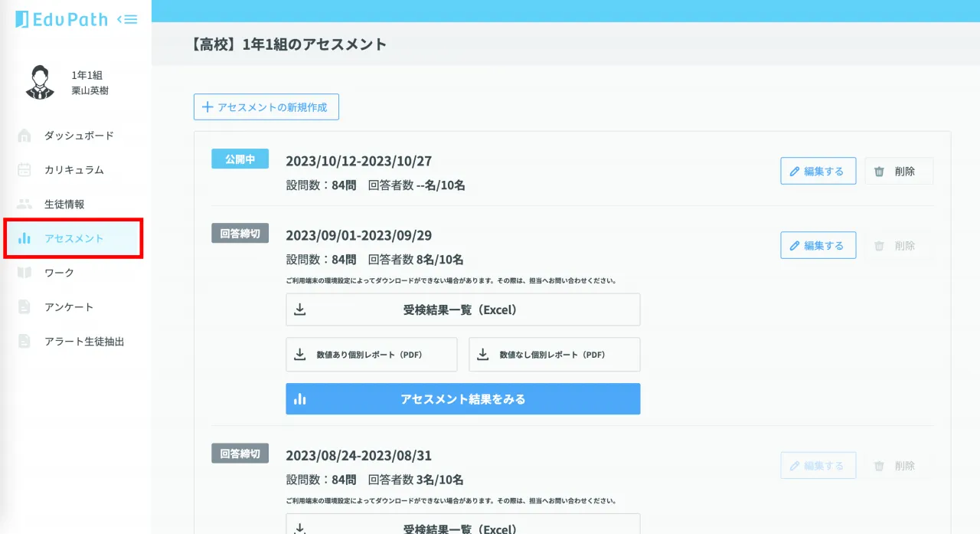
Task: Edit the 2023/10/12-2023/10/27 assessment
Action: [818, 171]
